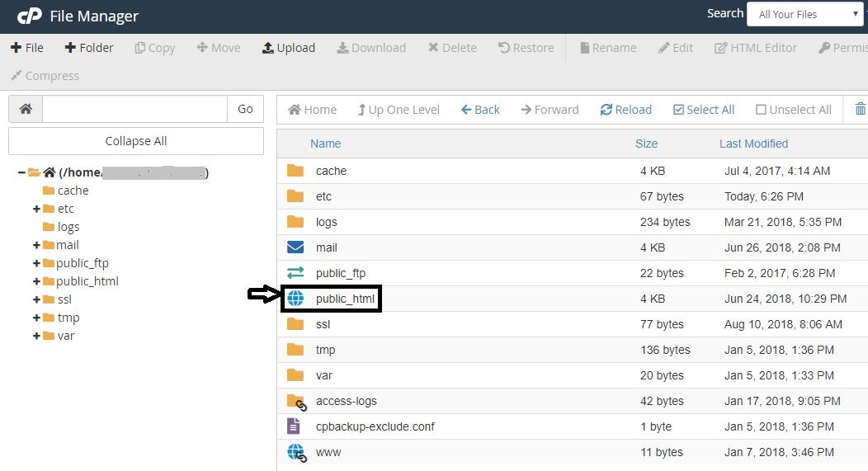Image resolution: width=868 pixels, height=471 pixels.
Task: Click the path input field
Action: coord(134,109)
